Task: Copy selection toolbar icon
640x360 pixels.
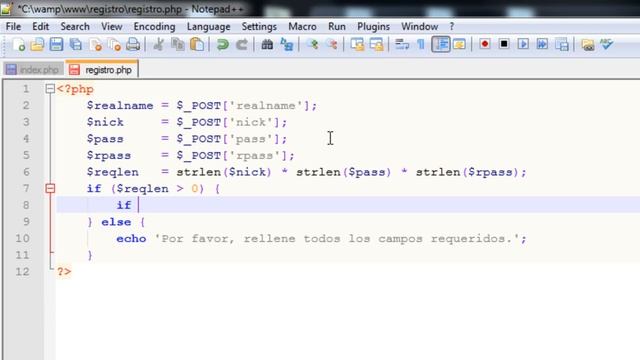Action: 178,44
